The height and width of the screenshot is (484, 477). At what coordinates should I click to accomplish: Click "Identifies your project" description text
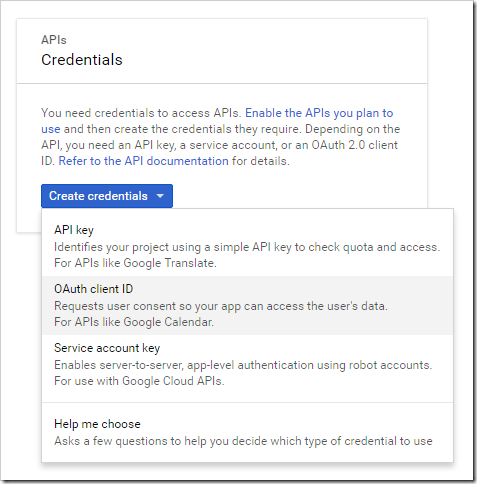coord(247,247)
